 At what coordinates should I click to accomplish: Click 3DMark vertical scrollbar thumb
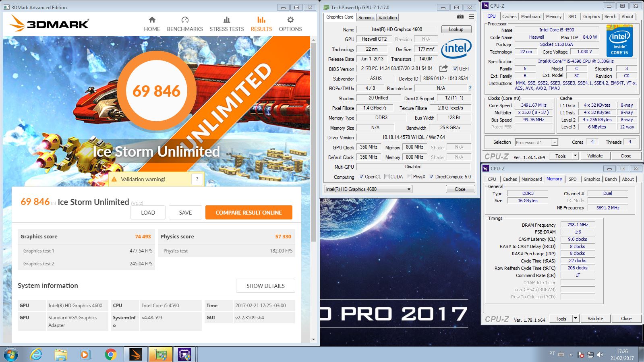(313, 142)
